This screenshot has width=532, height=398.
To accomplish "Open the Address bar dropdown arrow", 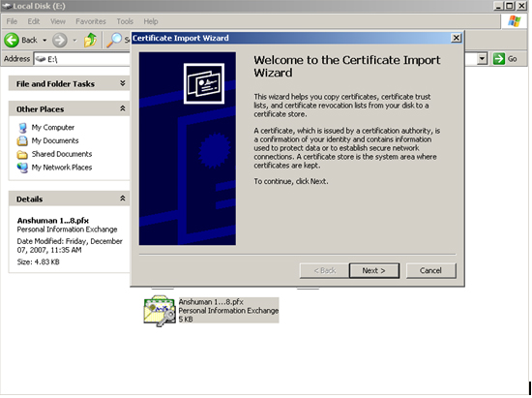I will point(482,59).
